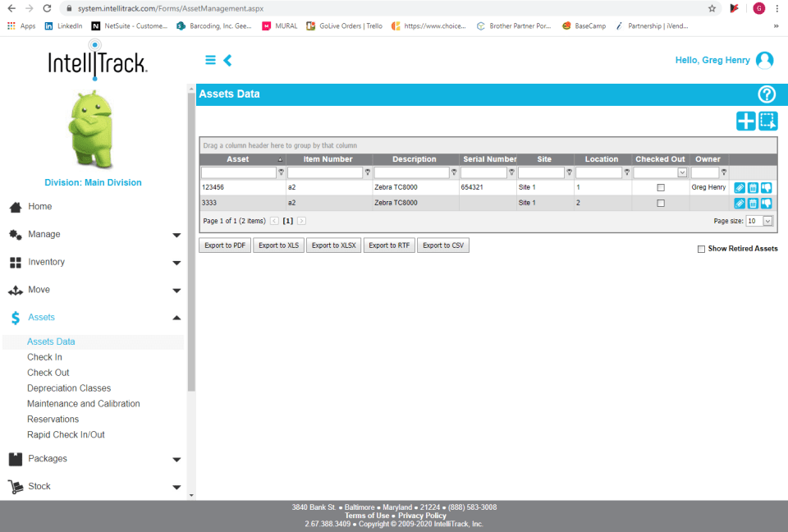Collapse the panel with the blue back arrow
788x532 pixels.
click(227, 60)
